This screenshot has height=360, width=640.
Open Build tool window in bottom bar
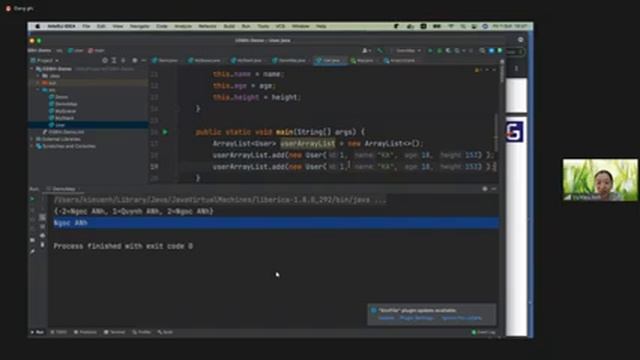pos(165,332)
